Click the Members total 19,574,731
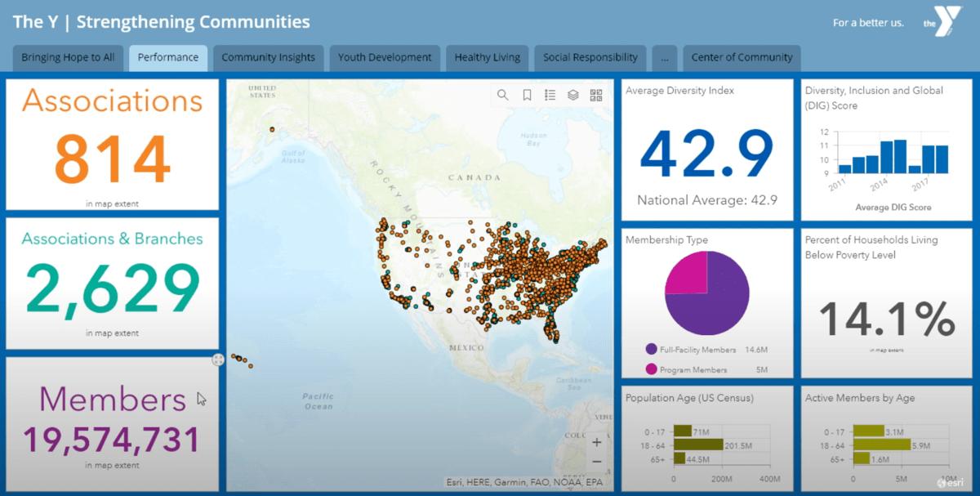 [112, 440]
